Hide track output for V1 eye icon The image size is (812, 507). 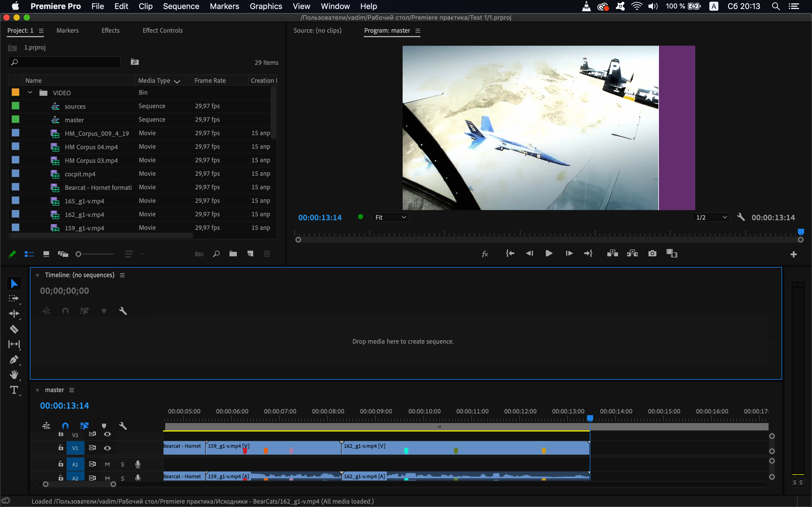pyautogui.click(x=107, y=448)
